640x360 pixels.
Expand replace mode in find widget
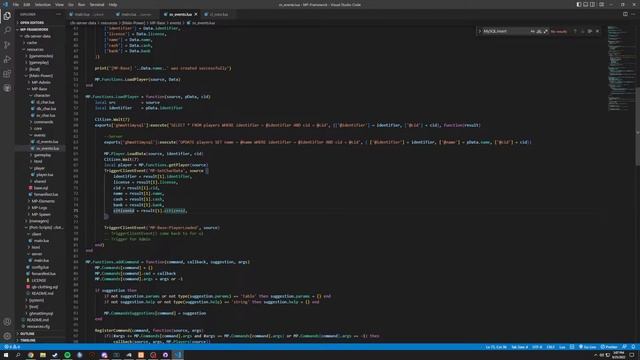480,31
